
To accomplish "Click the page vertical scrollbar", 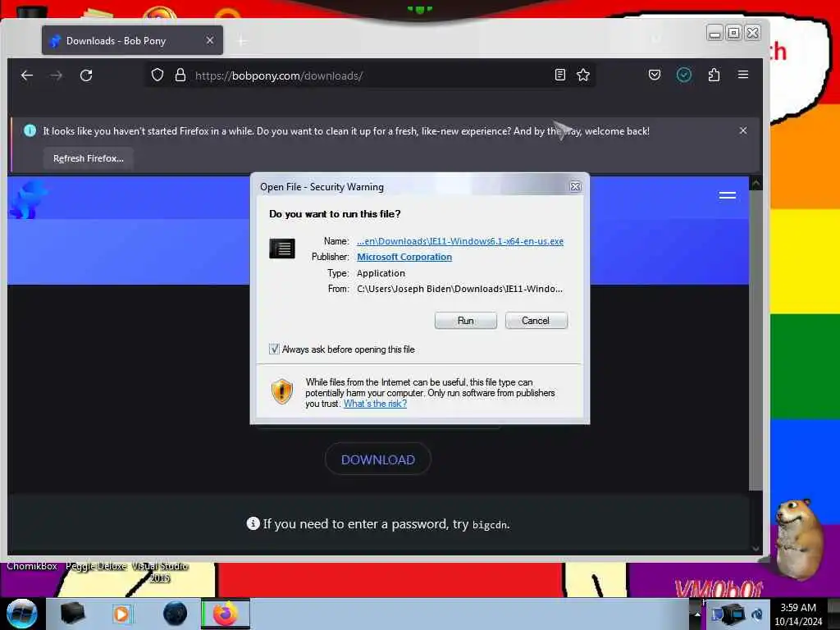I will tap(756, 340).
